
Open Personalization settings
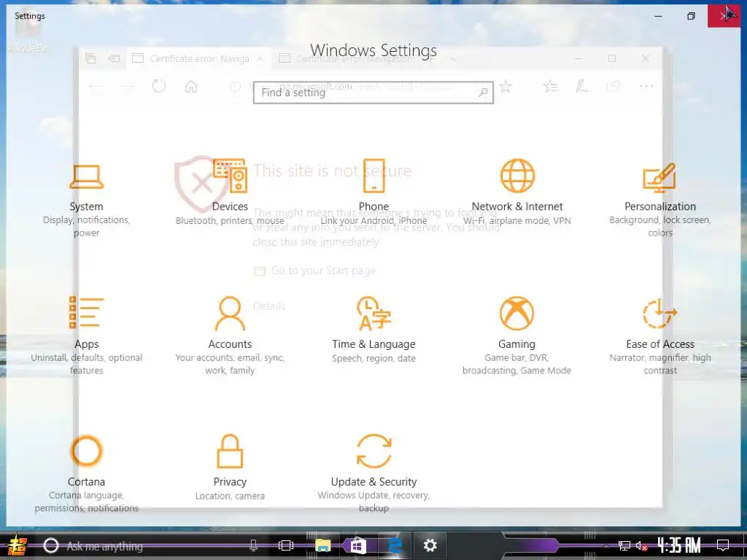pyautogui.click(x=660, y=200)
